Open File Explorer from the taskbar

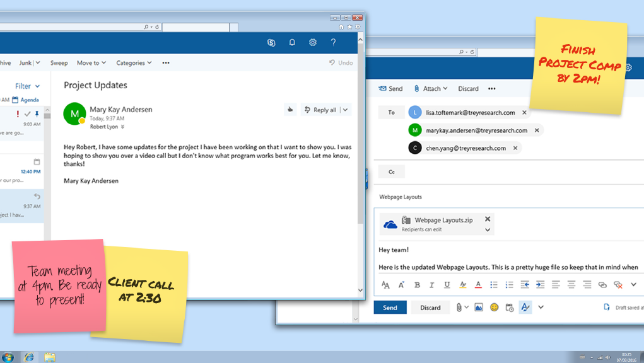(x=50, y=357)
